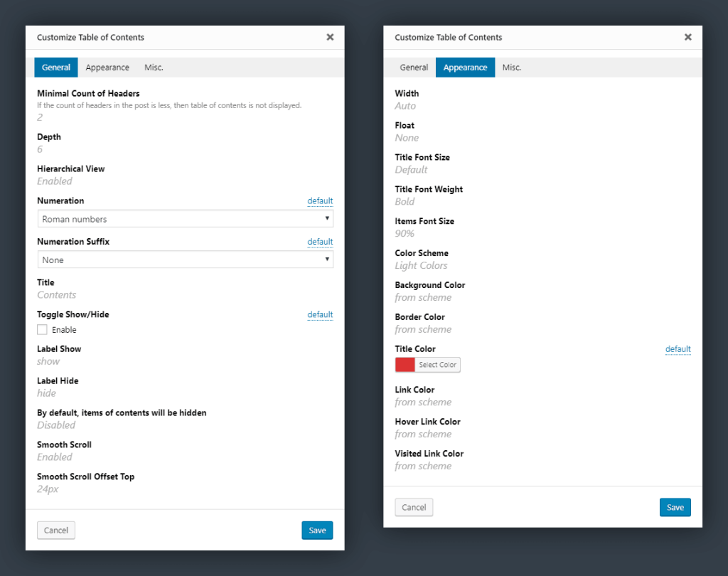Cancel changes in the General dialog
This screenshot has width=728, height=576.
[55, 530]
